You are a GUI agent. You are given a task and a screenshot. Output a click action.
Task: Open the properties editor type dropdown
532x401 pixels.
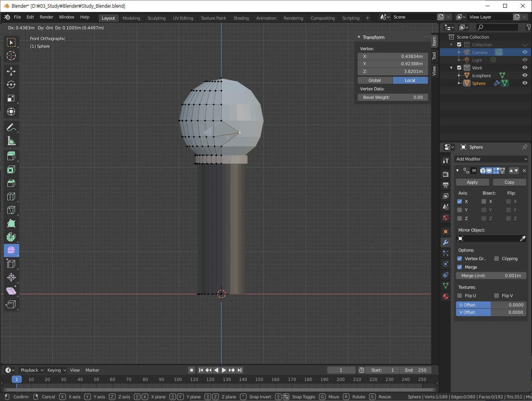click(449, 147)
